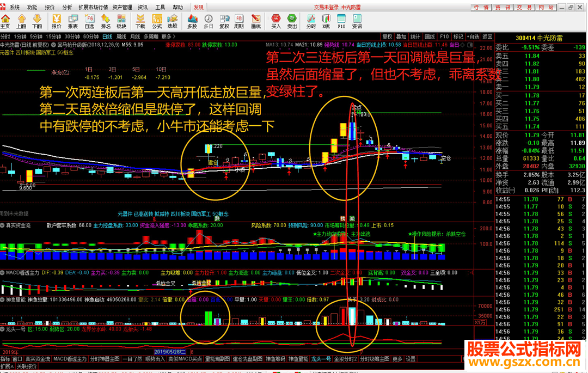Switch to the 发现 tab
Viewport: 588px width, 373px height.
198,7
